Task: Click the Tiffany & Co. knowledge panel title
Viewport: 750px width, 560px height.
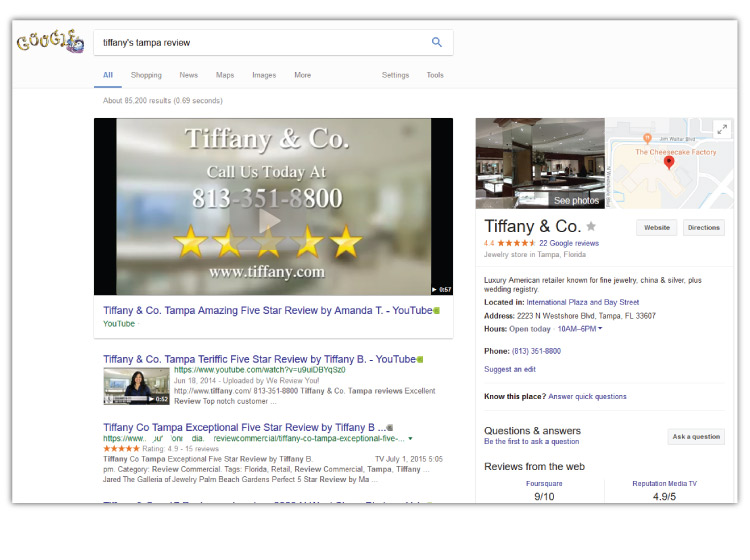Action: (532, 226)
